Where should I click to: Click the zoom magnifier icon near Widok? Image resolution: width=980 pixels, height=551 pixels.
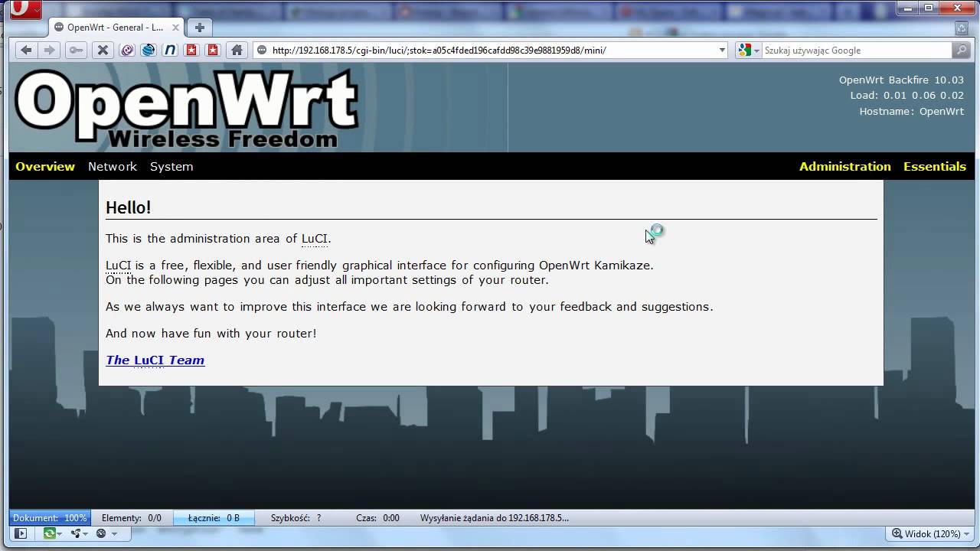click(897, 533)
